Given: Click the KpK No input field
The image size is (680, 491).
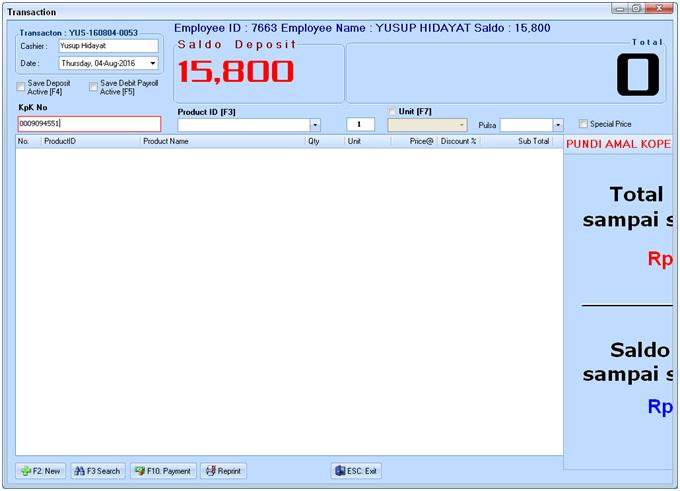Looking at the screenshot, I should tap(88, 124).
